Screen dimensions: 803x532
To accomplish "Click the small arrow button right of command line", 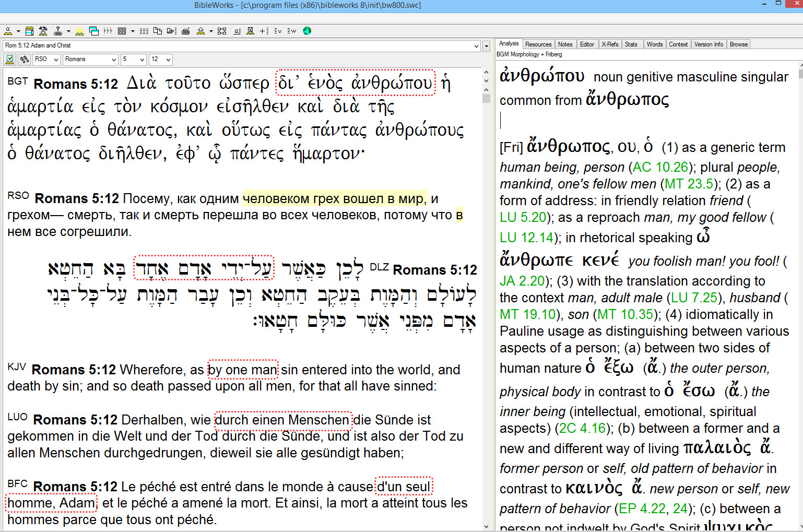I will coord(486,46).
